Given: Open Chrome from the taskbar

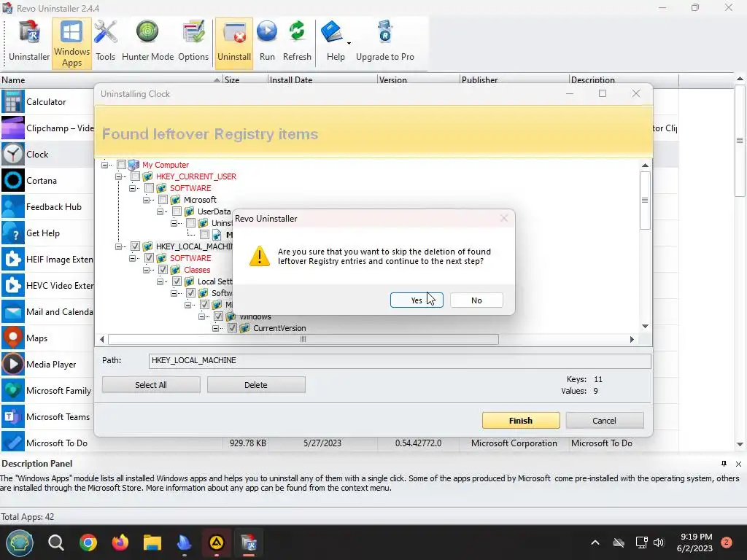Looking at the screenshot, I should (x=88, y=542).
